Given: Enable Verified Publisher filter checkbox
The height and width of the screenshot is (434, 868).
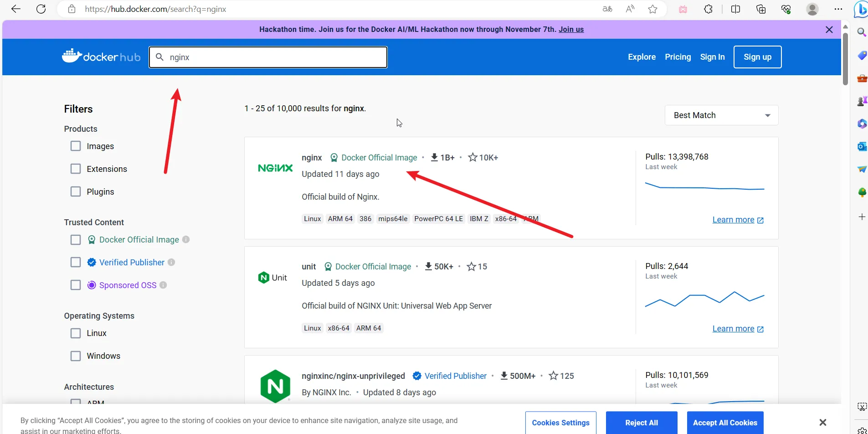Looking at the screenshot, I should (76, 262).
